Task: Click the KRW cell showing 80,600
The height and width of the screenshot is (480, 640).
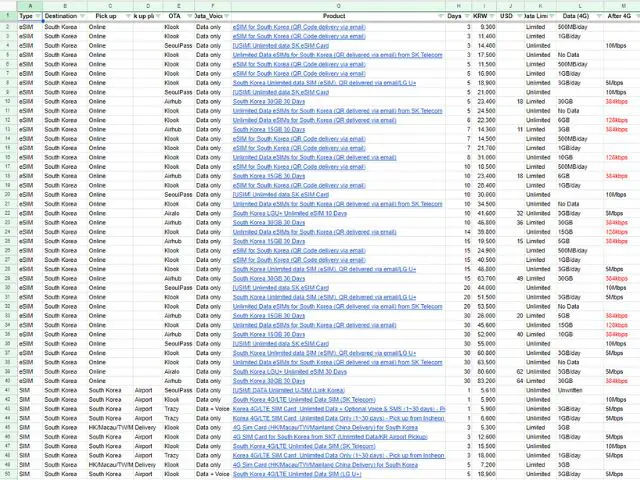Action: [x=484, y=372]
